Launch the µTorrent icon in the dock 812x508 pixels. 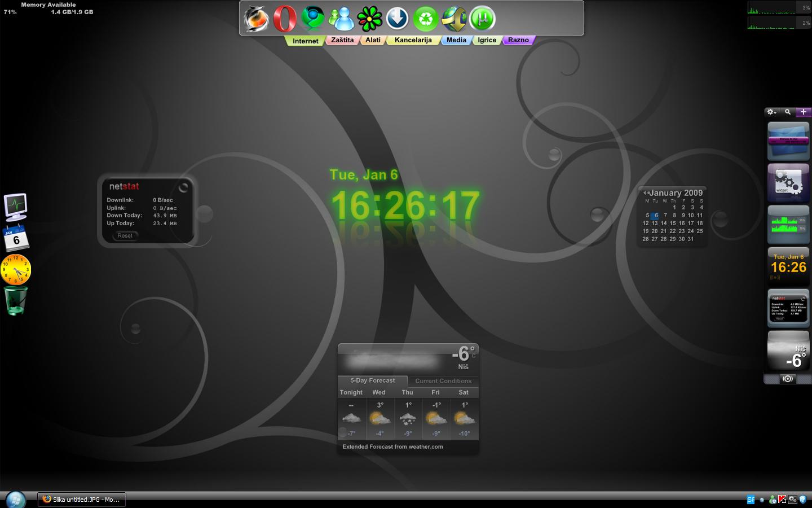point(482,19)
